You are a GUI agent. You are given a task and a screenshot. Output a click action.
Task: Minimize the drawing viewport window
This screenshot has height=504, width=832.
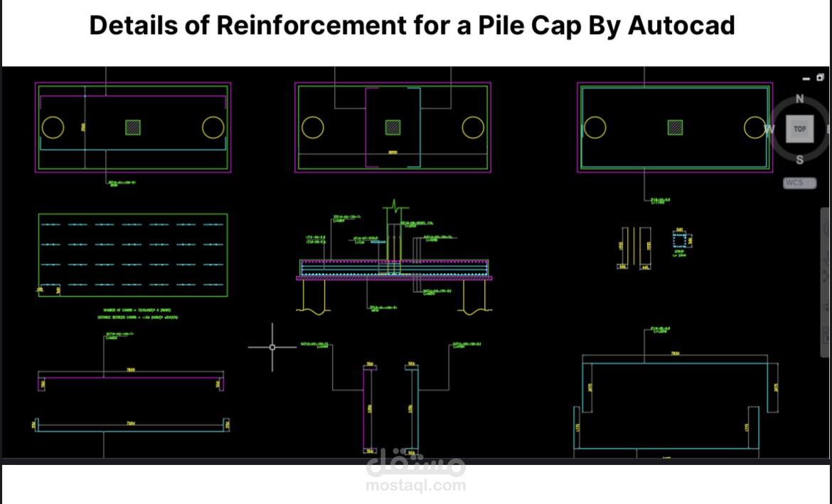click(x=806, y=78)
